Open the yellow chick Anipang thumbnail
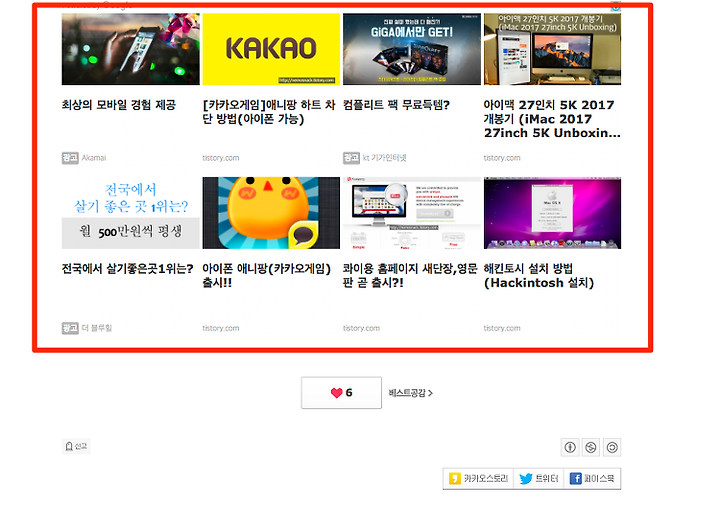Viewport: 720px width, 505px height. click(271, 213)
